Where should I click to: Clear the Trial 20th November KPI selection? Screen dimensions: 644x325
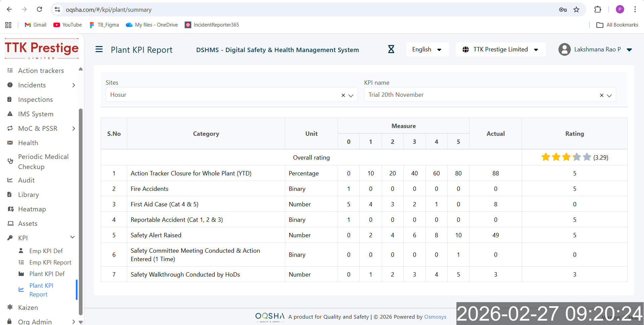pos(601,95)
